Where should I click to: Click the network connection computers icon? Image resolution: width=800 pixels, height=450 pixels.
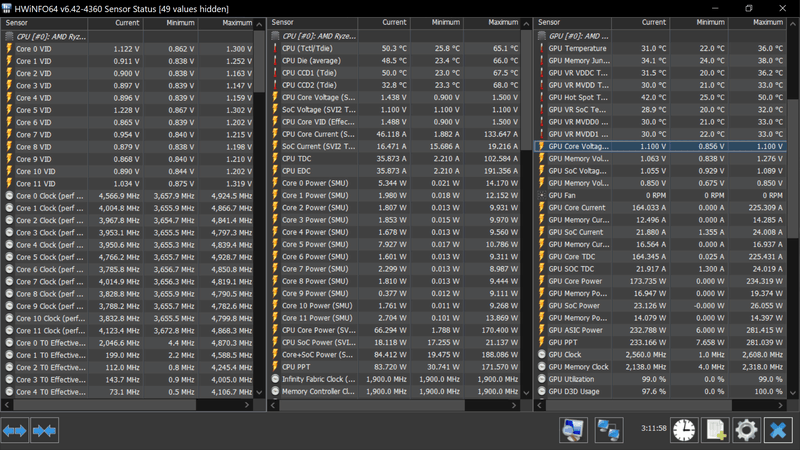609,430
